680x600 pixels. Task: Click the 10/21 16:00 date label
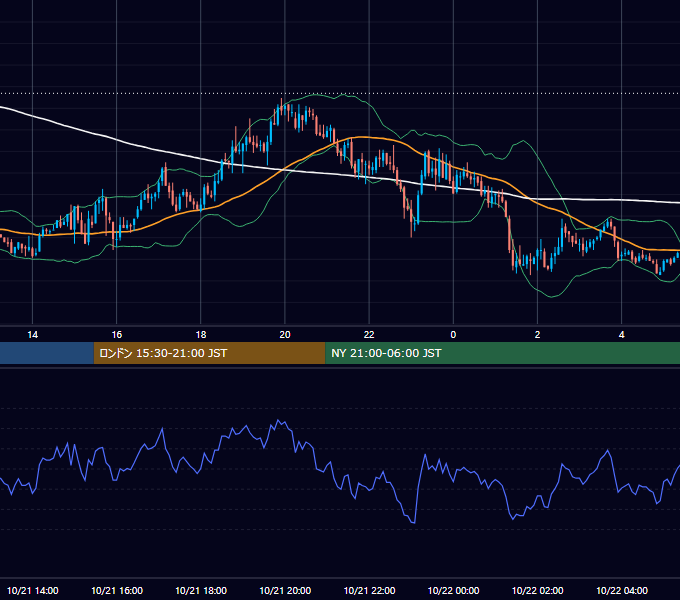point(117,590)
